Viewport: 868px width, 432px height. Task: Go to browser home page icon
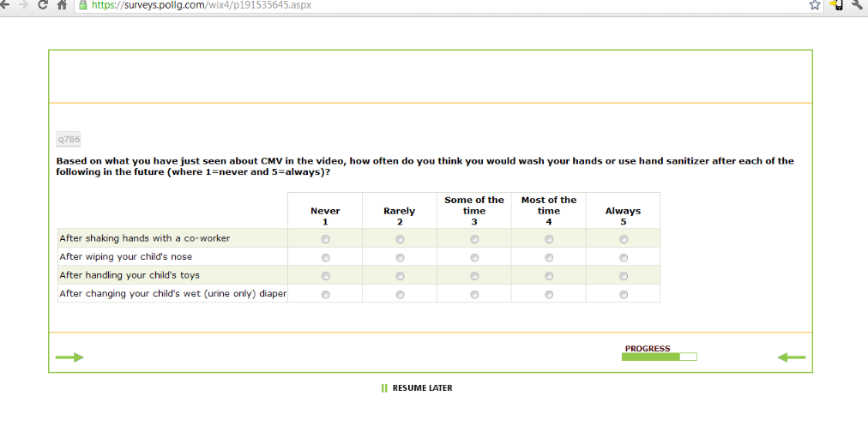click(x=62, y=5)
